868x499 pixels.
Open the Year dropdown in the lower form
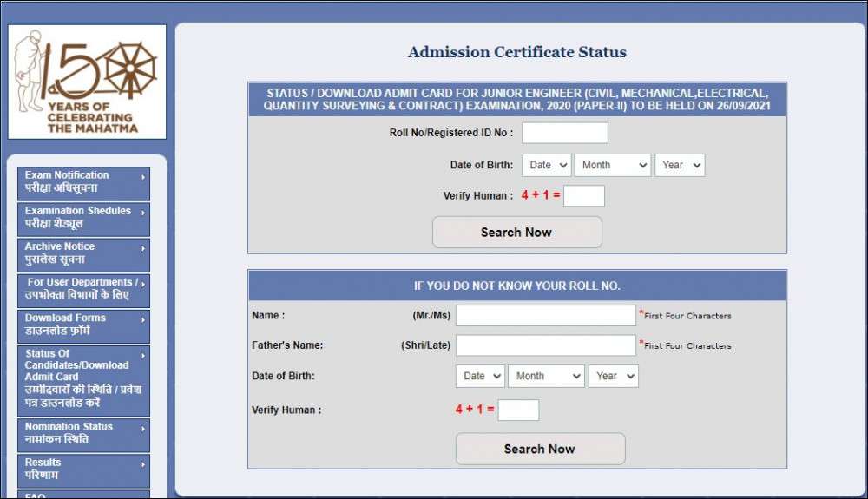pos(613,376)
